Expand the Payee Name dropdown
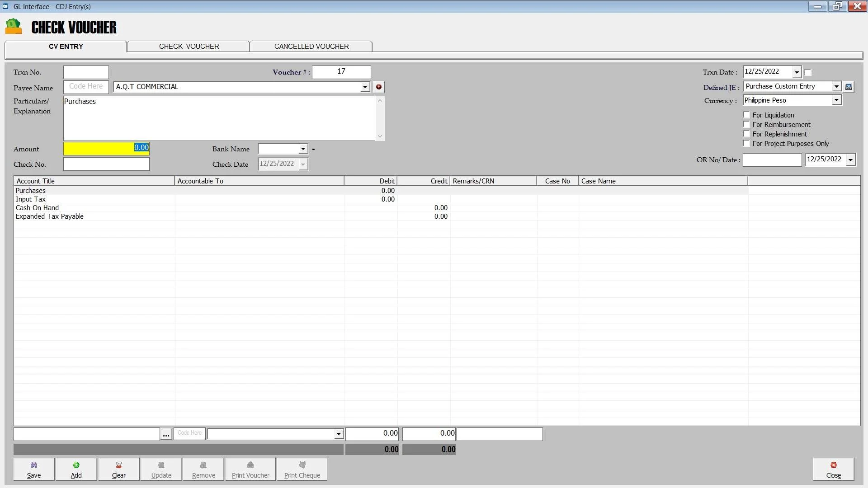 pos(365,87)
